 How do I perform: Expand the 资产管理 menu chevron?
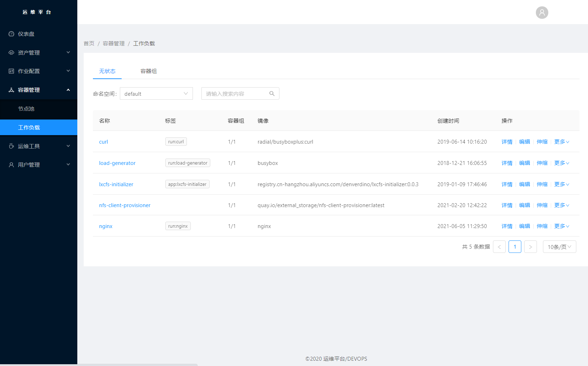point(68,52)
